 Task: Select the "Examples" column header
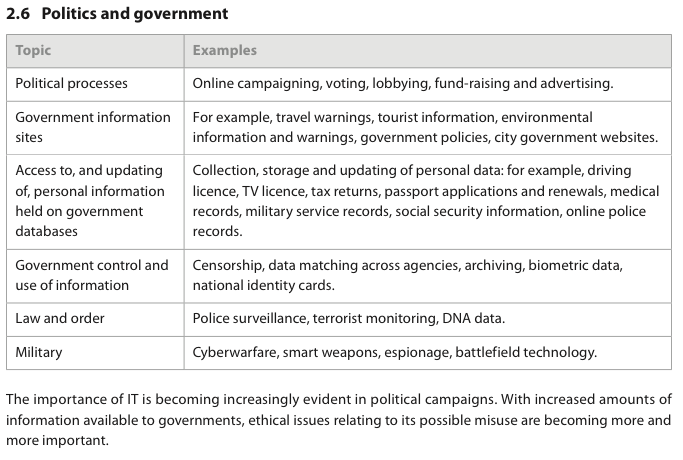click(224, 50)
